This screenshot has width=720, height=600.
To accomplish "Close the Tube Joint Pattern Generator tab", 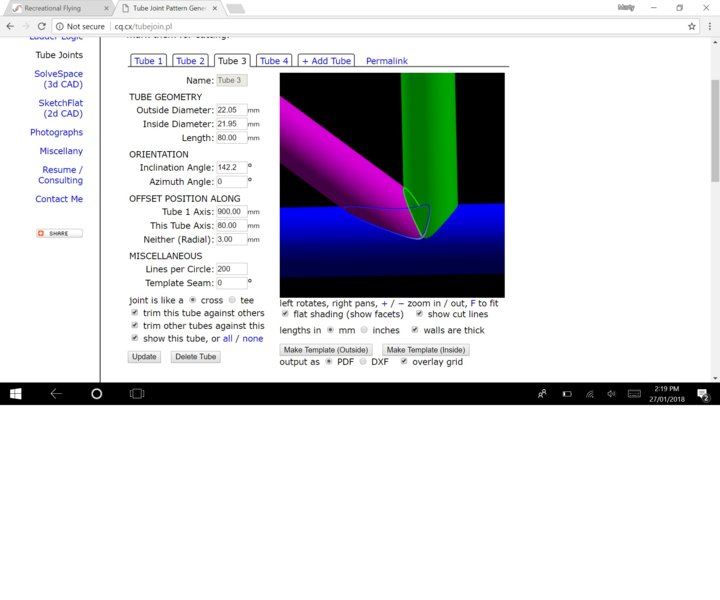I will [214, 8].
